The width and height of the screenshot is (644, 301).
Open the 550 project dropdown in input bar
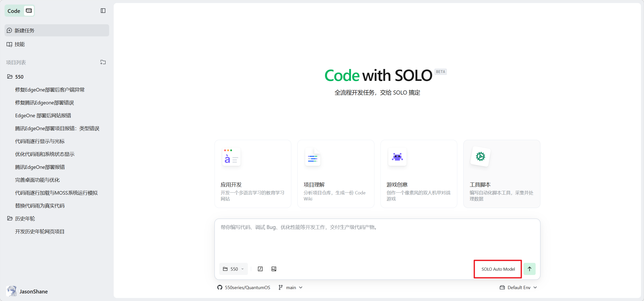[x=233, y=269]
